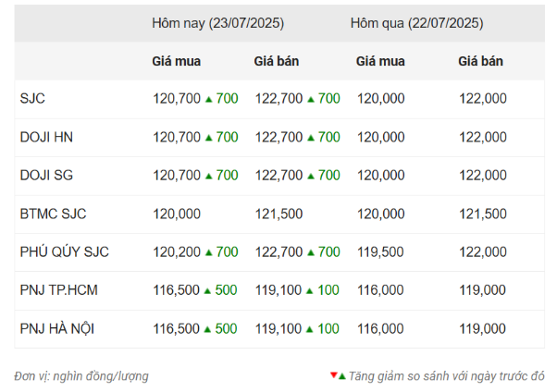Click yesterday's sell price 122,000 in DOJI HN row
The image size is (557, 392).
(483, 137)
